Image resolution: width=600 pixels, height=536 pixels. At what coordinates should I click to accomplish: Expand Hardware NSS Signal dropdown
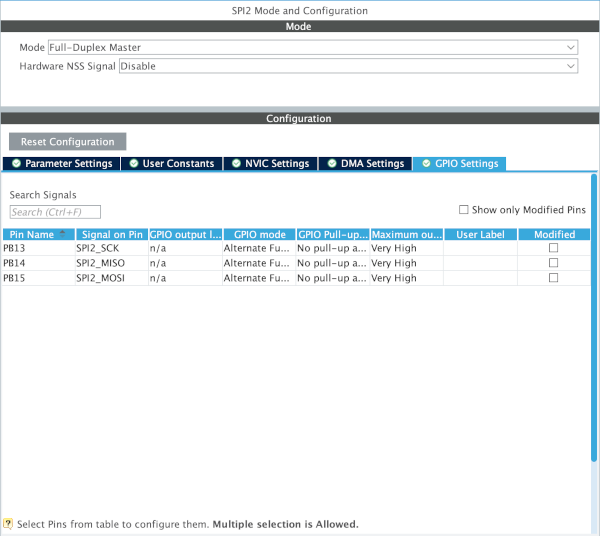[348, 66]
